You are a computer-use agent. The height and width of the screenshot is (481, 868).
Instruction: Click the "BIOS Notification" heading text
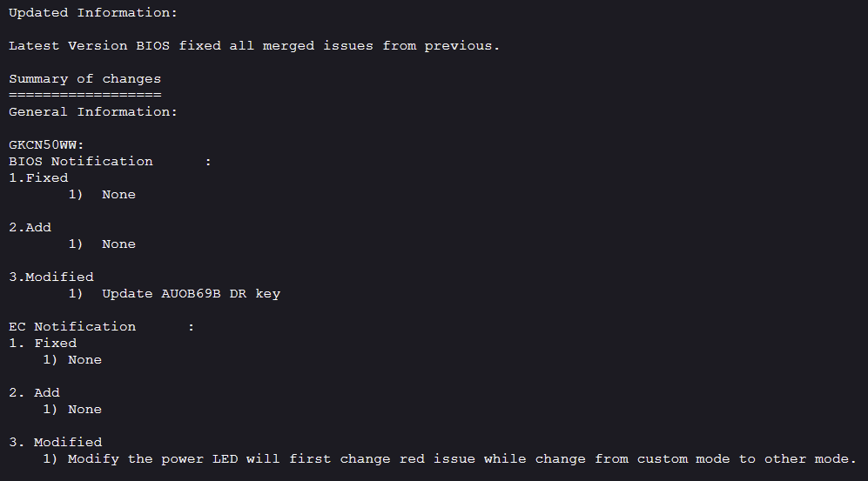coord(81,161)
